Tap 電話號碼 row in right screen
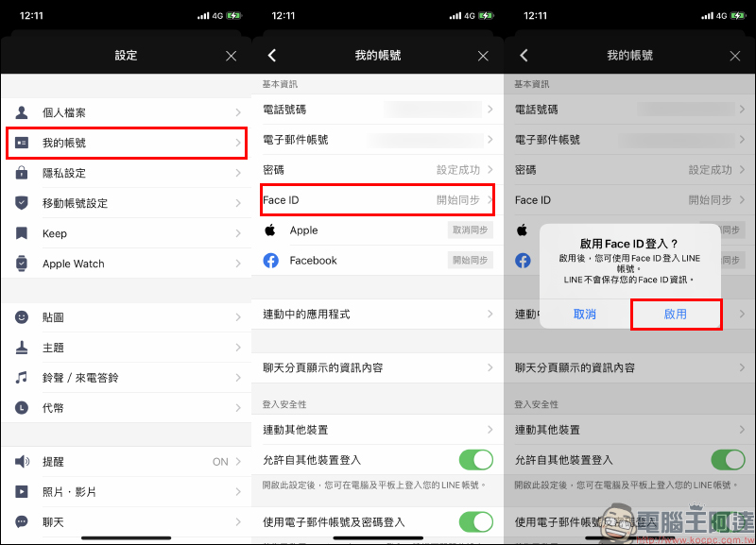Screen dimensions: 756x545 point(629,110)
